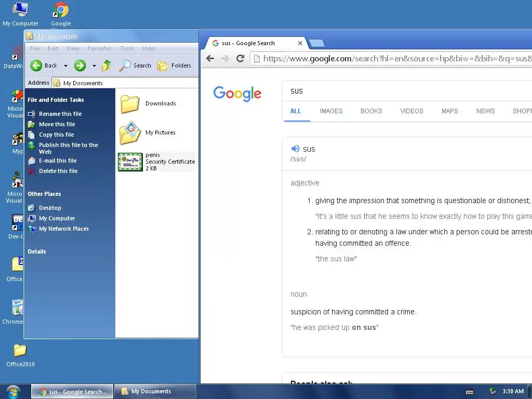Select the My Pictures folder
The height and width of the screenshot is (399, 532).
tap(148, 132)
